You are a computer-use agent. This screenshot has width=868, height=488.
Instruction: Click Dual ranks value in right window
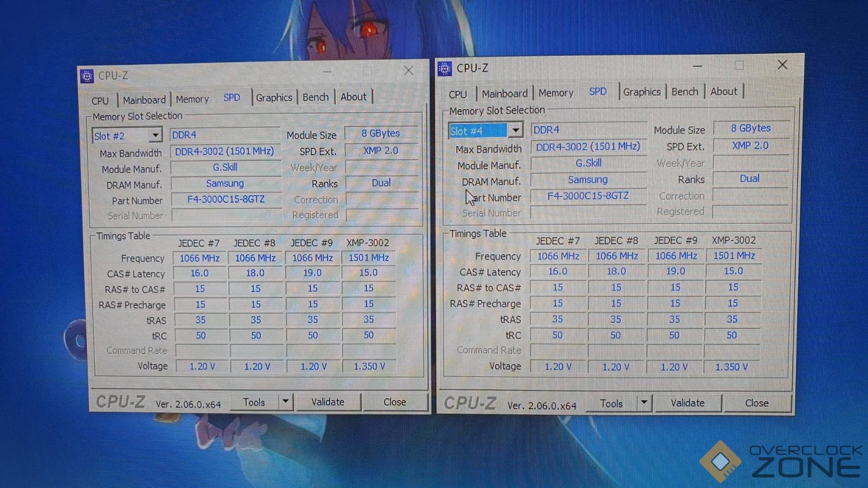pos(750,178)
